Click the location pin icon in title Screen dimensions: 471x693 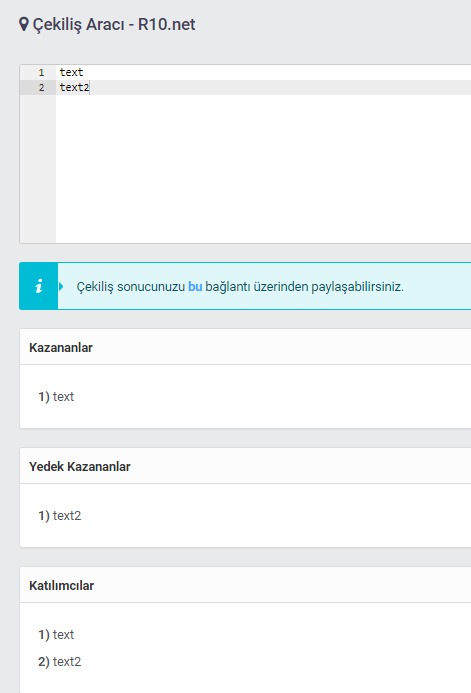tap(24, 24)
